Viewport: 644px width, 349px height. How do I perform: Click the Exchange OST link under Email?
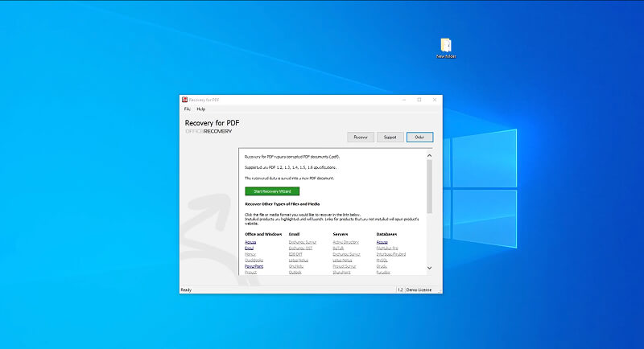pos(299,248)
